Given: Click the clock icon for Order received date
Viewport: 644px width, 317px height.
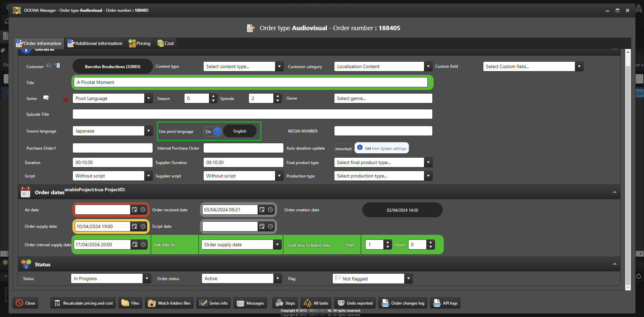Looking at the screenshot, I should (x=270, y=210).
